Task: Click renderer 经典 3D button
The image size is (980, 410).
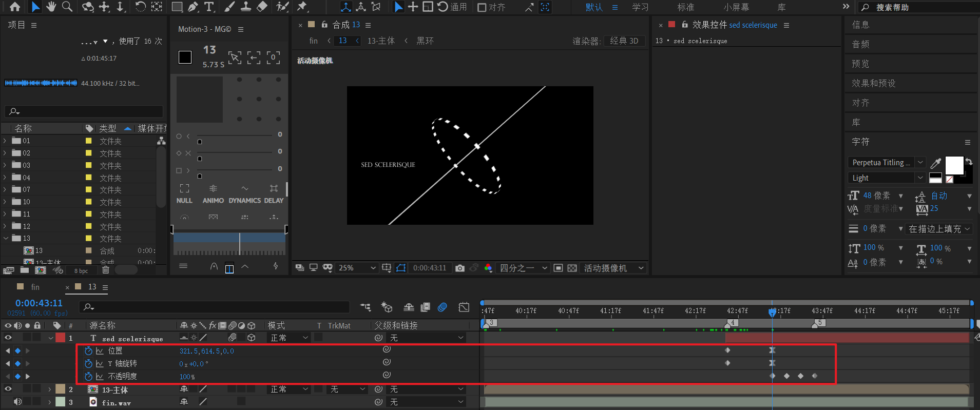Action: (x=624, y=41)
